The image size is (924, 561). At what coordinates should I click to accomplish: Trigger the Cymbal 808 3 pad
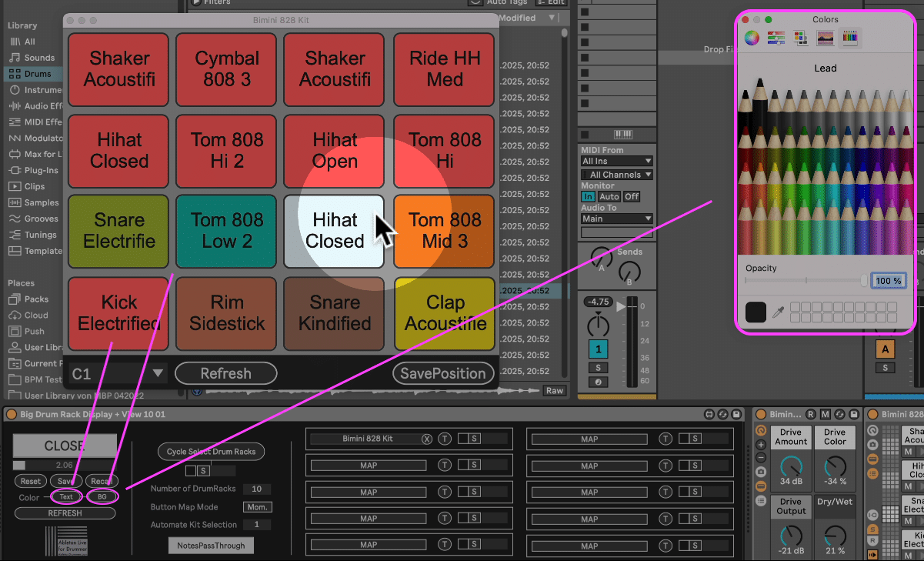tap(227, 69)
